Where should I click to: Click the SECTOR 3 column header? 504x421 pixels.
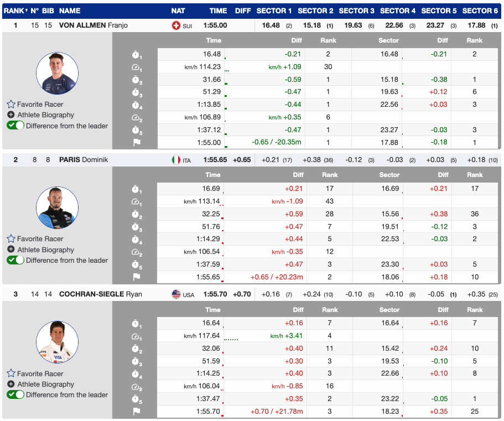pyautogui.click(x=356, y=11)
